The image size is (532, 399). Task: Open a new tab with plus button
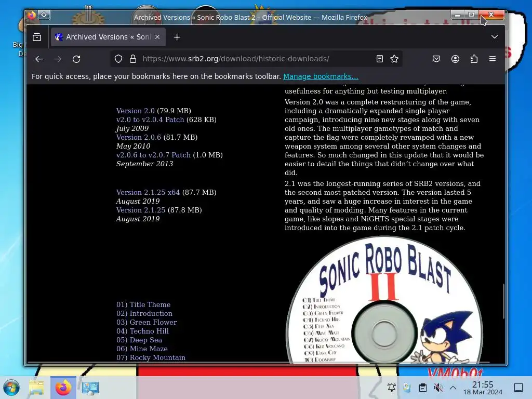pyautogui.click(x=177, y=37)
